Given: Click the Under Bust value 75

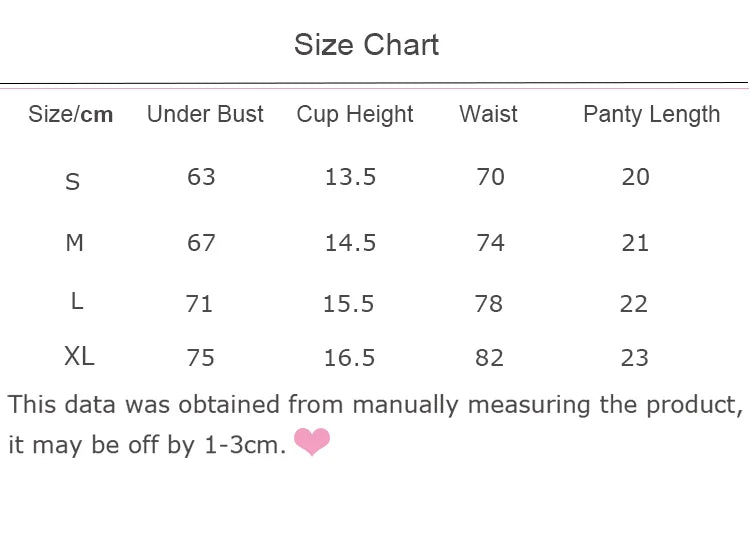Looking at the screenshot, I should point(200,358).
